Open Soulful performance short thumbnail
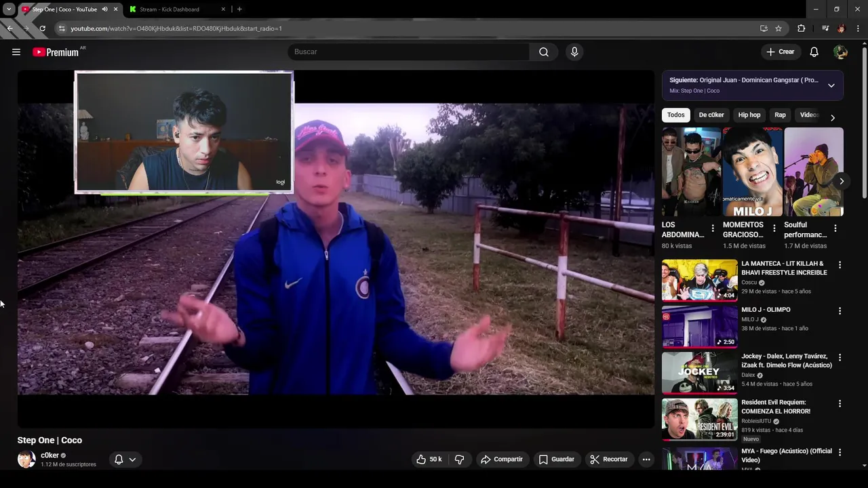The height and width of the screenshot is (488, 868). point(814,171)
